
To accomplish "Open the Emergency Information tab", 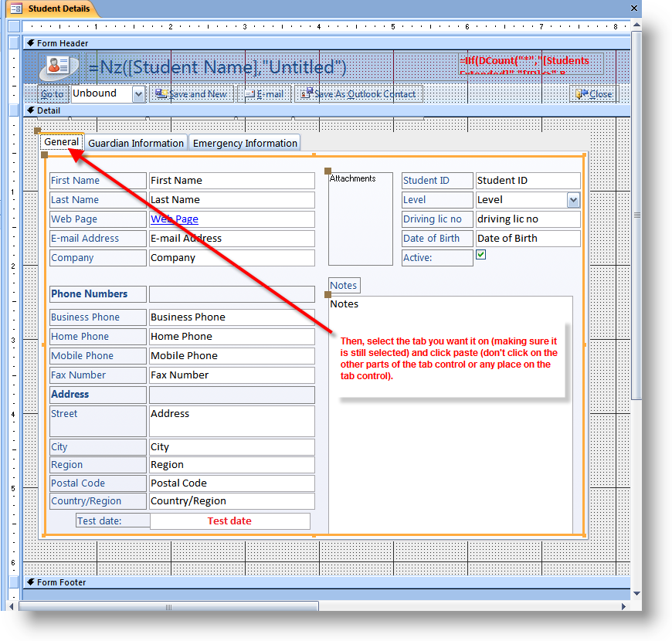I will [x=245, y=143].
